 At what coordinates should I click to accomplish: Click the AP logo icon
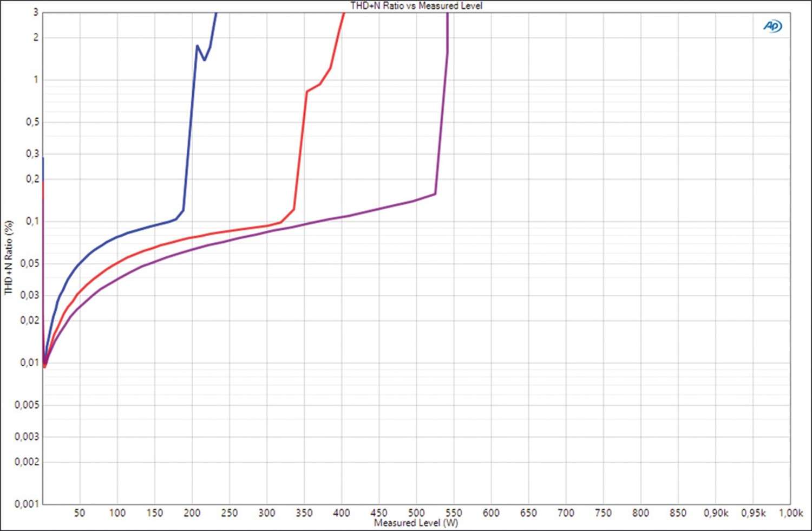pos(772,26)
